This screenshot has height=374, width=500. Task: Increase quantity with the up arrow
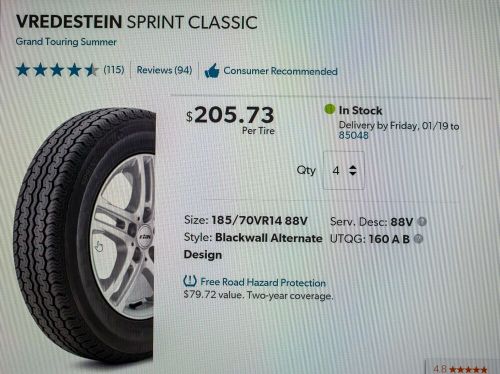pyautogui.click(x=353, y=167)
